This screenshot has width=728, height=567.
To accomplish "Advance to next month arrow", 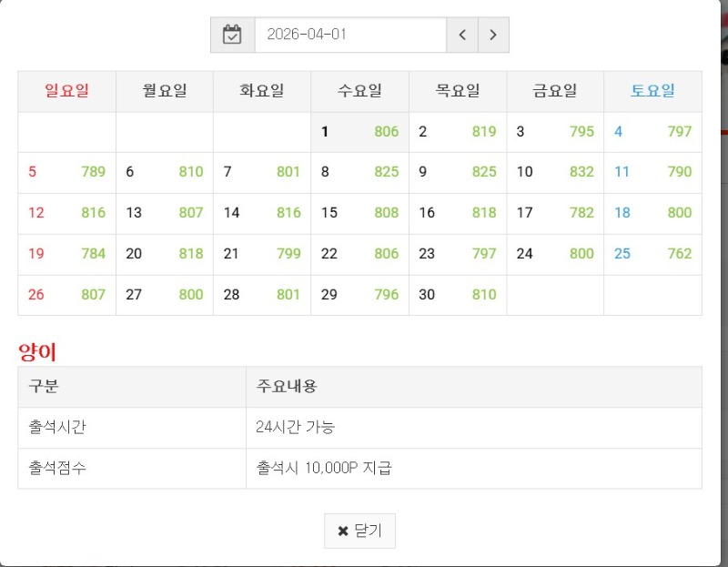I will coord(493,35).
